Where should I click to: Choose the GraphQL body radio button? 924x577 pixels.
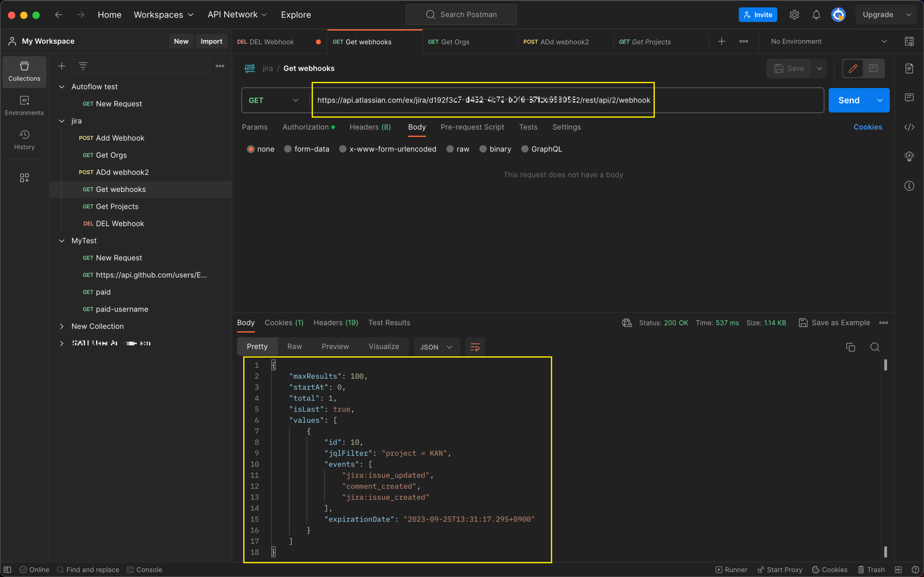525,149
